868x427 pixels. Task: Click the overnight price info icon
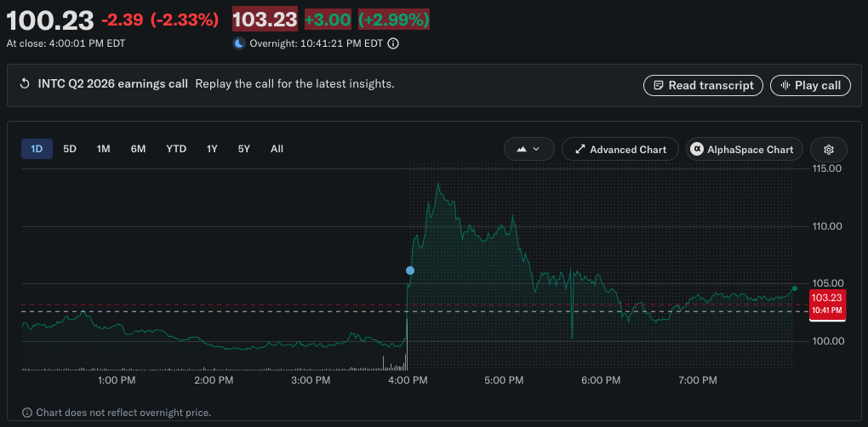click(x=393, y=43)
